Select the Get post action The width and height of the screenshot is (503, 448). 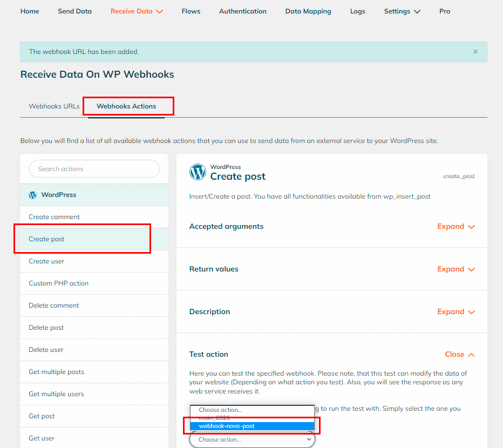pos(94,416)
